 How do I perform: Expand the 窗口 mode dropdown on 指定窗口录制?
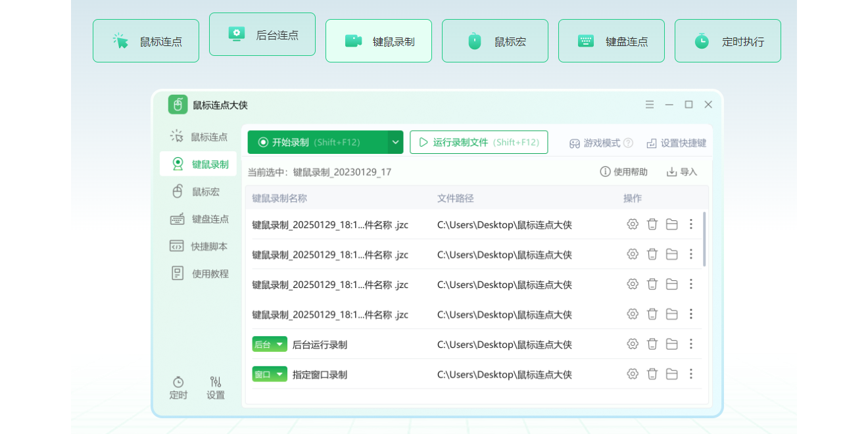coord(281,374)
